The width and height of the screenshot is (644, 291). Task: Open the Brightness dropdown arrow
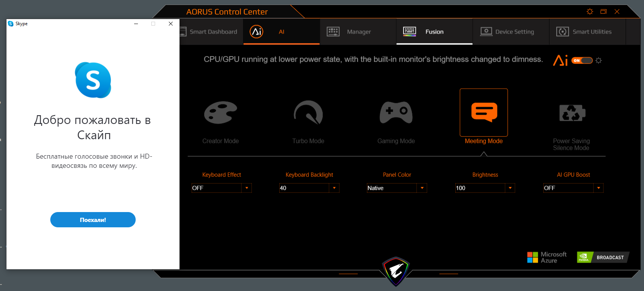(x=510, y=188)
